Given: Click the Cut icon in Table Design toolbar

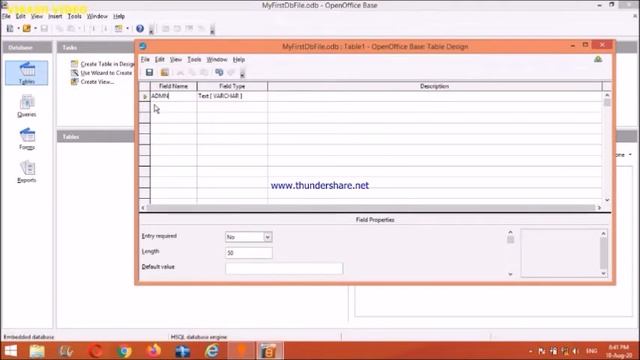Looking at the screenshot, I should click(x=180, y=73).
